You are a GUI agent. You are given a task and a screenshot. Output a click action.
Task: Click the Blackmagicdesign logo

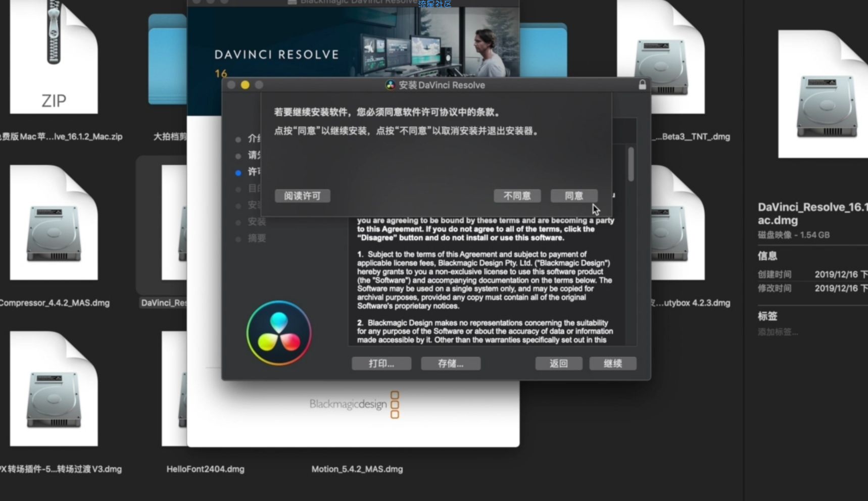pos(354,404)
